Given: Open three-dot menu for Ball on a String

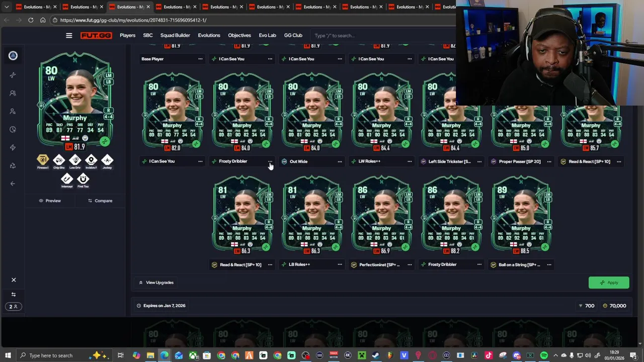Looking at the screenshot, I should (549, 264).
